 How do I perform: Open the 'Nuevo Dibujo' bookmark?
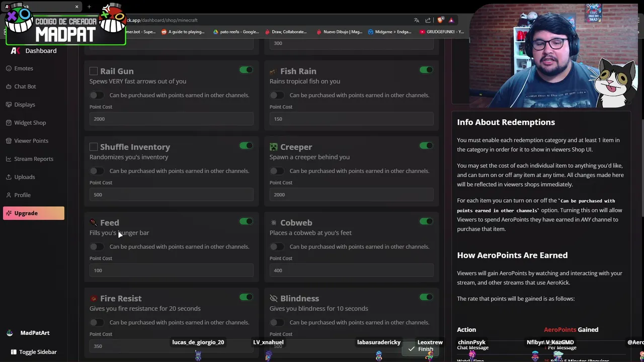pos(339,32)
